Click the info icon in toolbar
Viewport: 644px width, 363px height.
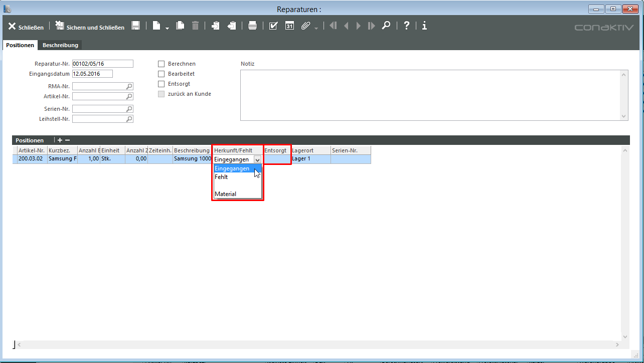(x=424, y=26)
